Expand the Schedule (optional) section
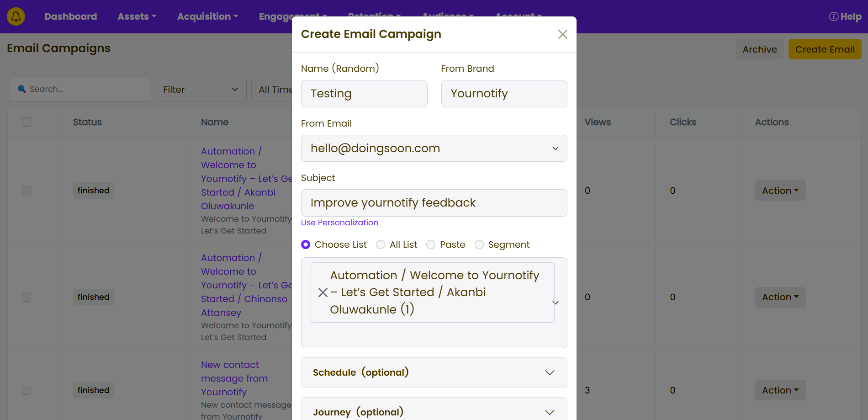The image size is (868, 420). pos(434,372)
